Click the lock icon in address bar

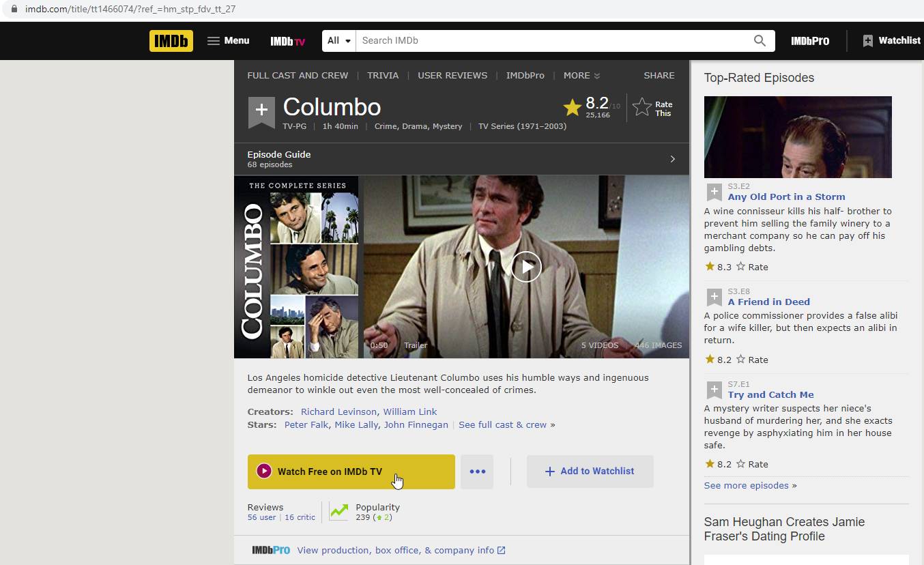pos(14,10)
